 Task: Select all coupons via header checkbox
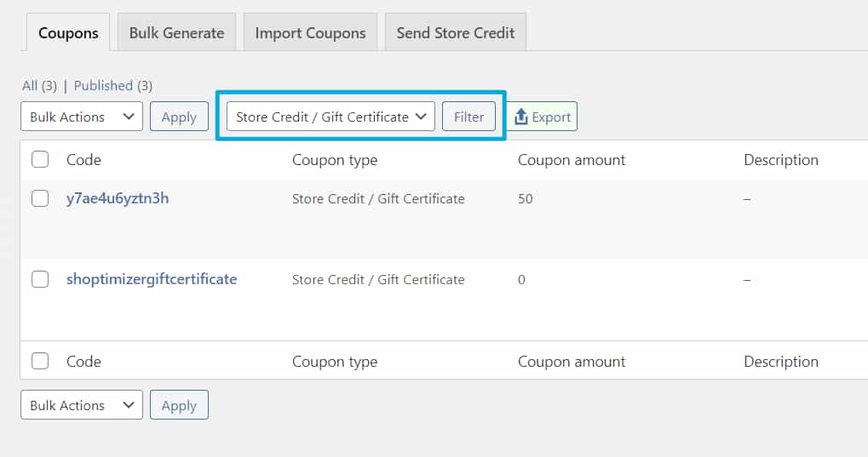pyautogui.click(x=40, y=160)
